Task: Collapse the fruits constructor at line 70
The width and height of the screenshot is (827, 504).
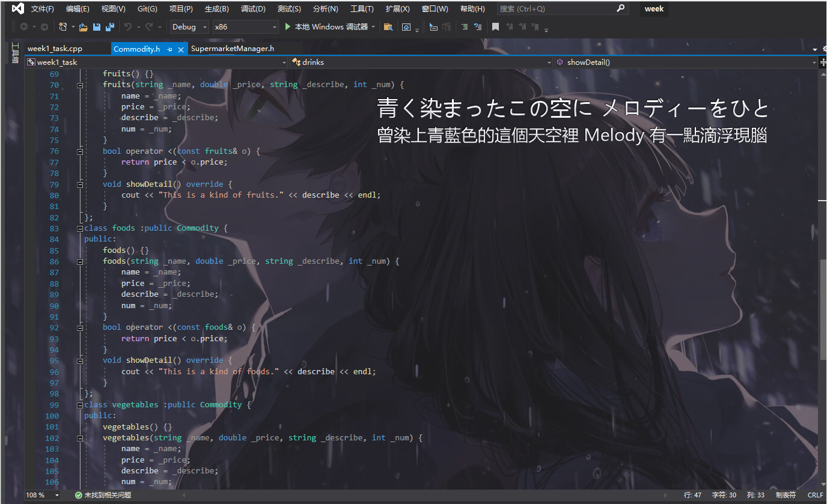Action: pos(80,85)
